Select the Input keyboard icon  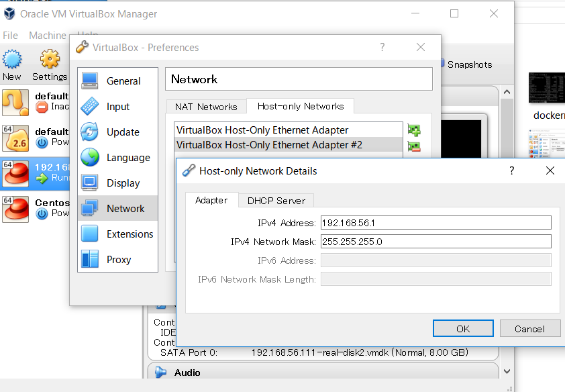[90, 106]
